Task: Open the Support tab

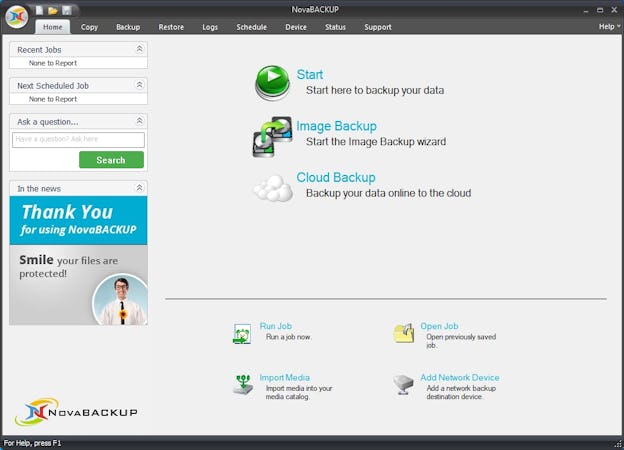Action: [378, 27]
